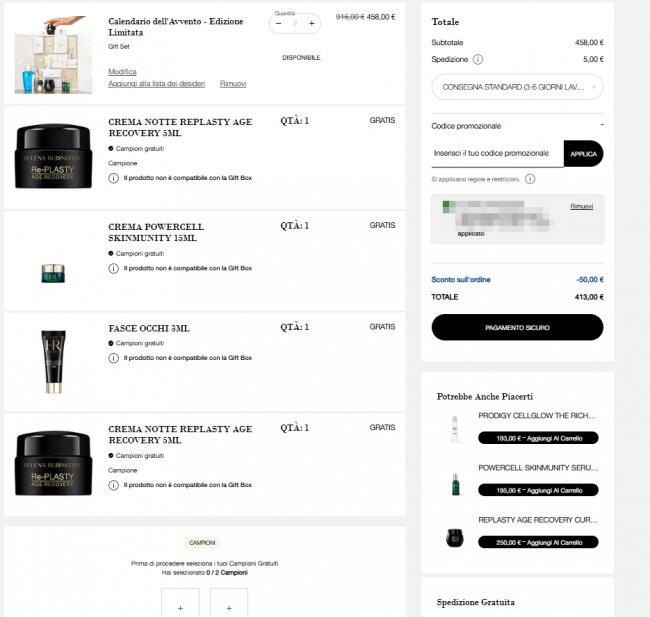This screenshot has width=650, height=617.
Task: Open the Fasce Occhi 3ML product thumbnail
Action: (53, 362)
